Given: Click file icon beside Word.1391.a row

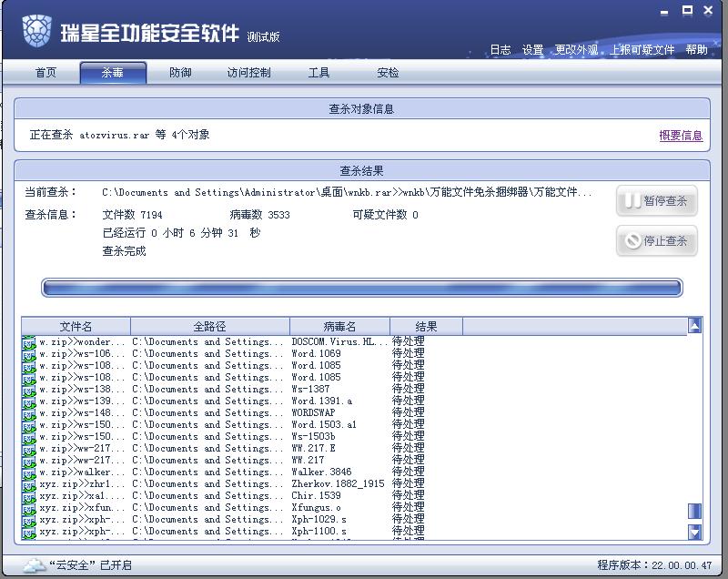Looking at the screenshot, I should (x=29, y=401).
